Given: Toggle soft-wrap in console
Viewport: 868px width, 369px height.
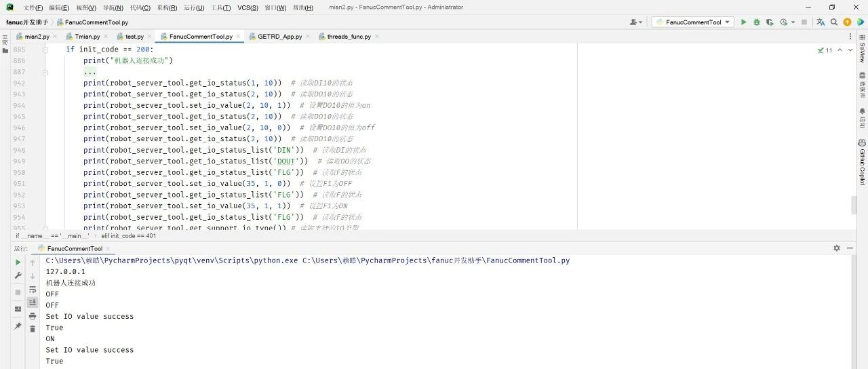Looking at the screenshot, I should pos(33,289).
